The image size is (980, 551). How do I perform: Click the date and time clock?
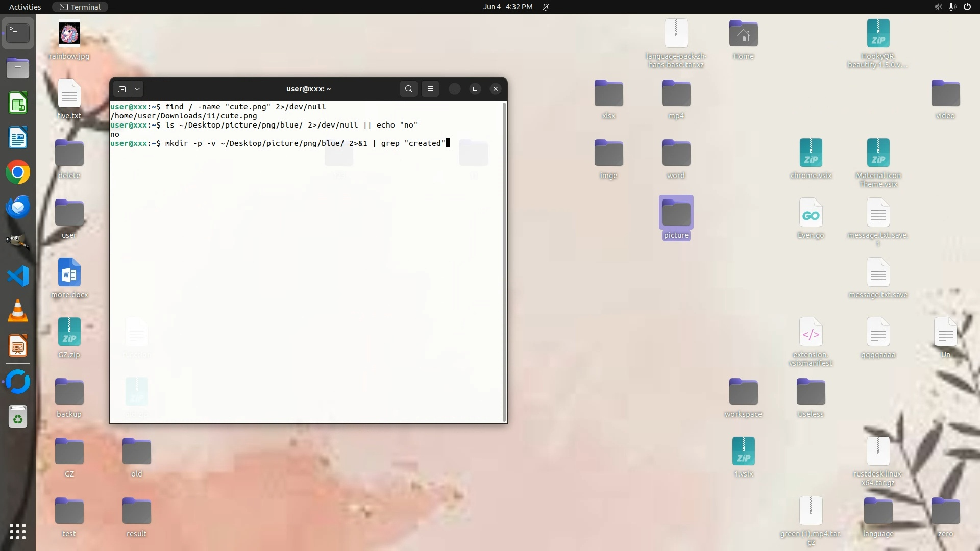[x=507, y=7]
